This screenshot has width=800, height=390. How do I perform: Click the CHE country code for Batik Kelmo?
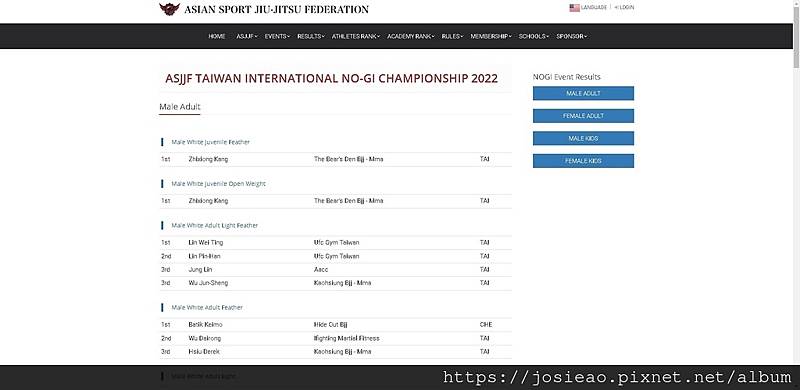coord(486,325)
